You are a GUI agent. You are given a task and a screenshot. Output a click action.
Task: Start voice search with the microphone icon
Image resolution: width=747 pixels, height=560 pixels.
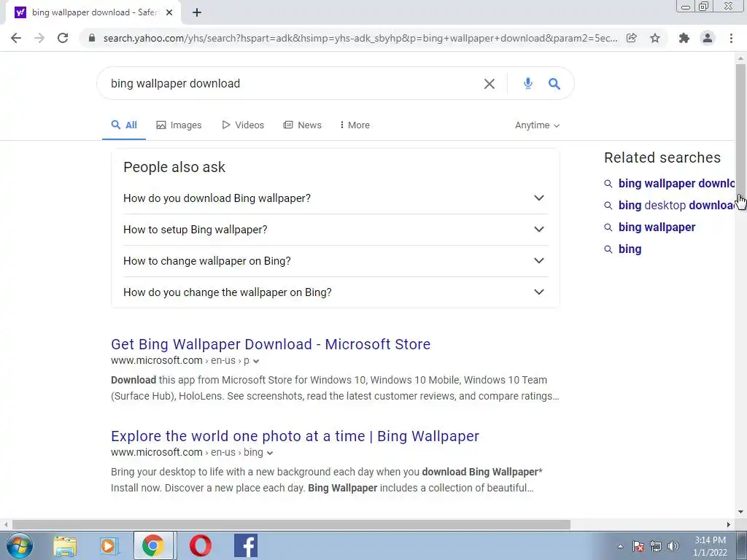[x=528, y=84]
